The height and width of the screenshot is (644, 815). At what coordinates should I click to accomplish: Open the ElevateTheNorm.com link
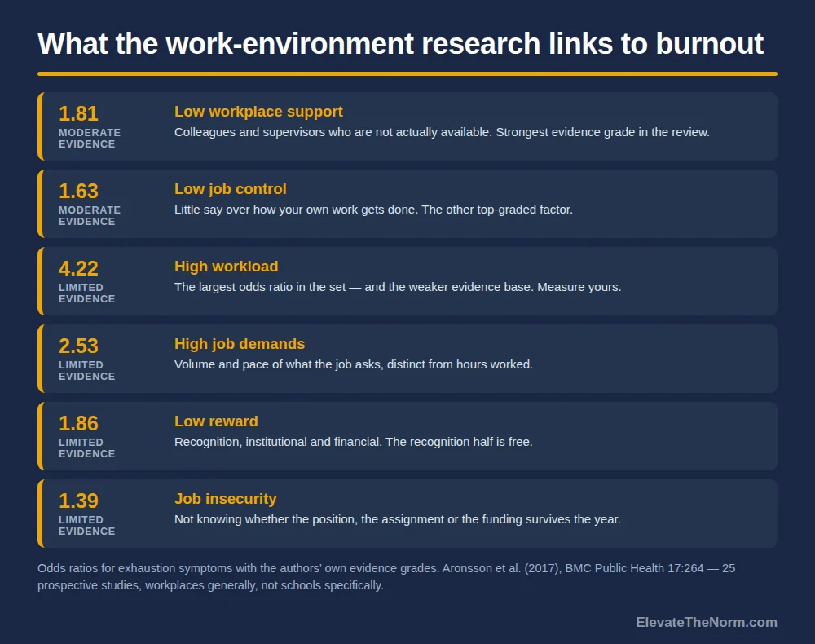(x=707, y=623)
